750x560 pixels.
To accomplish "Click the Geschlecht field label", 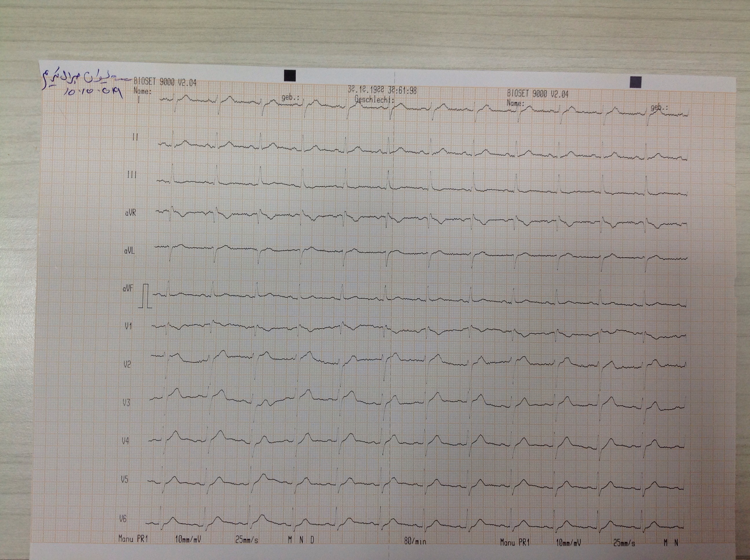I will 374,100.
